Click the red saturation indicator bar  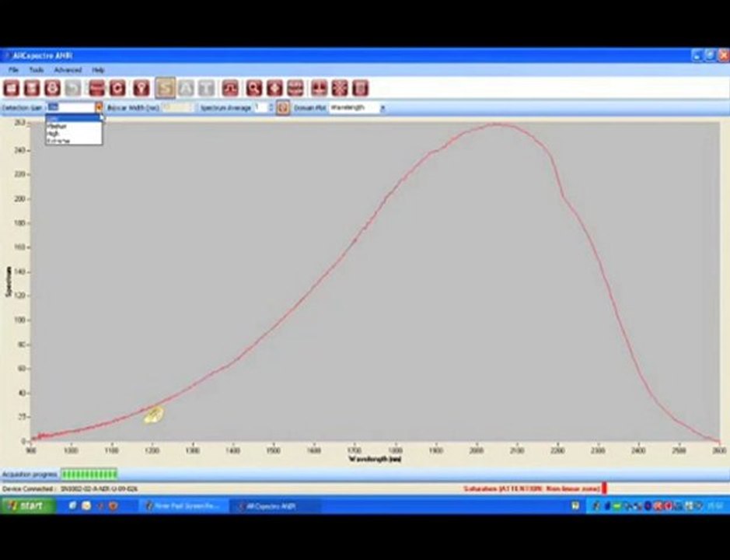pos(604,488)
